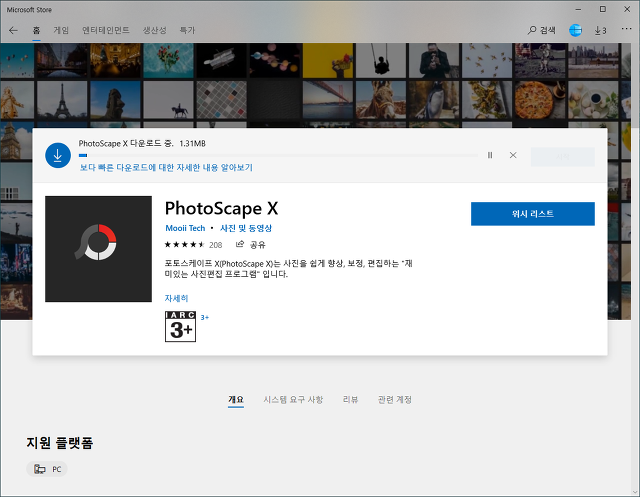Click the pizza banner photo

click(x=540, y=100)
